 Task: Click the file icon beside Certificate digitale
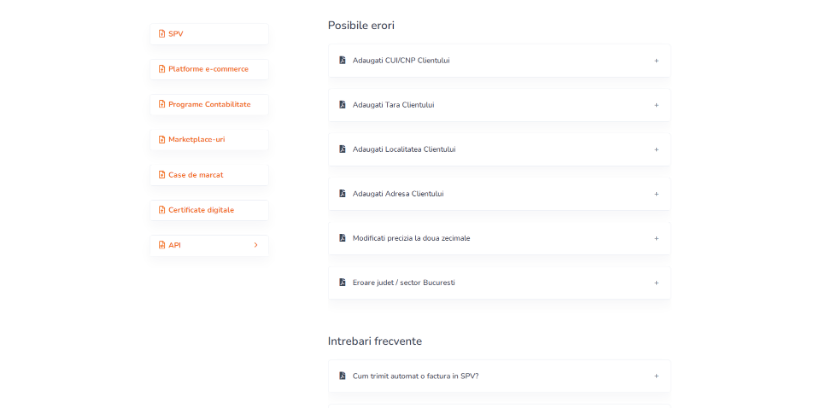162,210
